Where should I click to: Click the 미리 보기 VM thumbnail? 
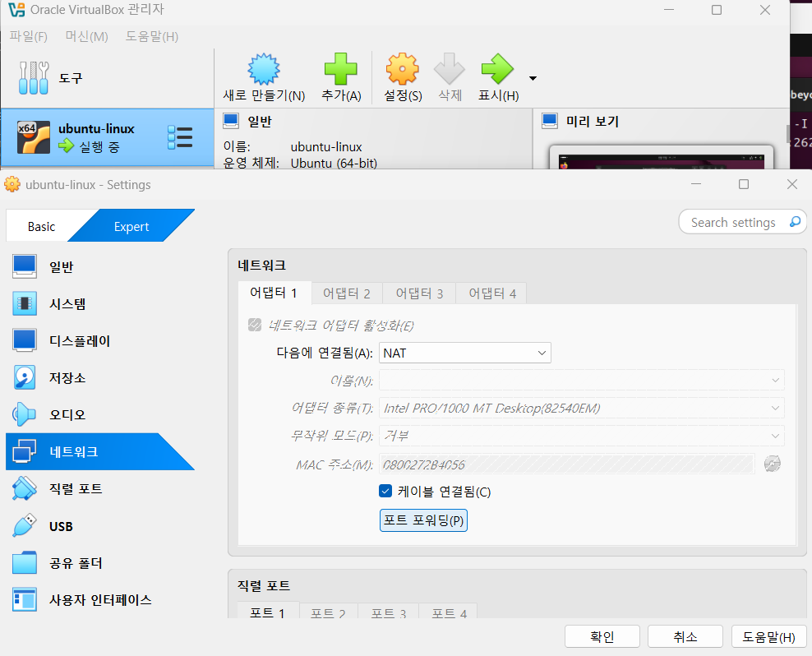[662, 158]
